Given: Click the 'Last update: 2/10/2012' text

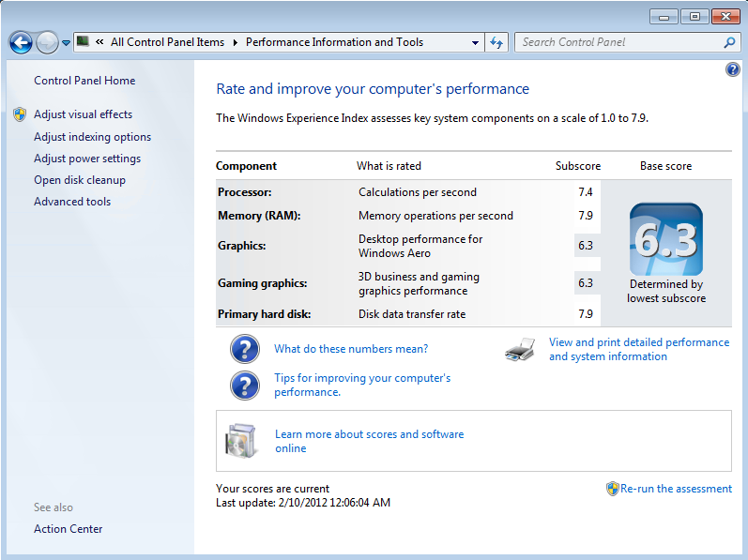Looking at the screenshot, I should click(x=303, y=503).
